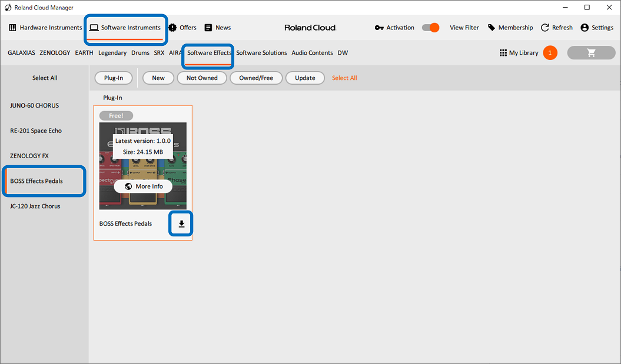Screen dimensions: 621x364
Task: Open the Activation option
Action: point(394,28)
